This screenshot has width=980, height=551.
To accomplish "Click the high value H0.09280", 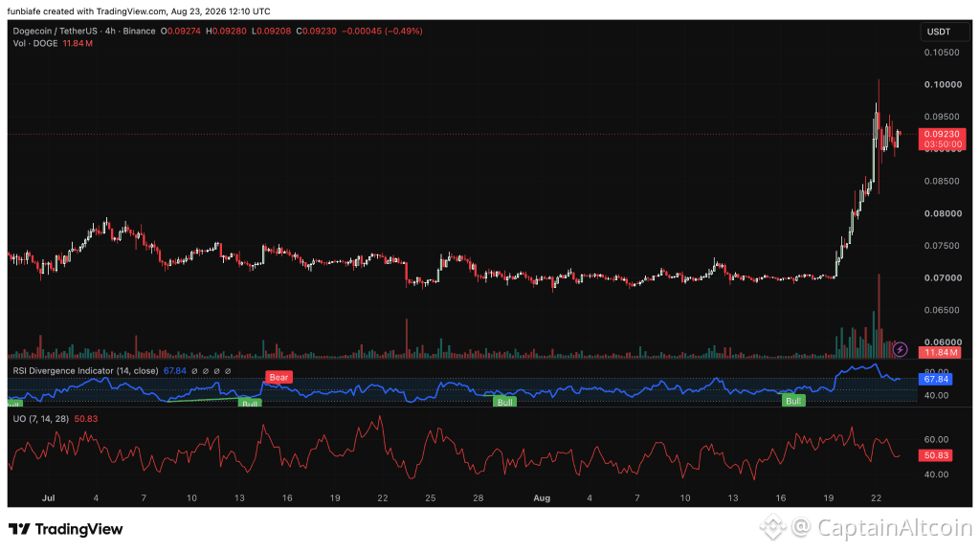I will (226, 31).
